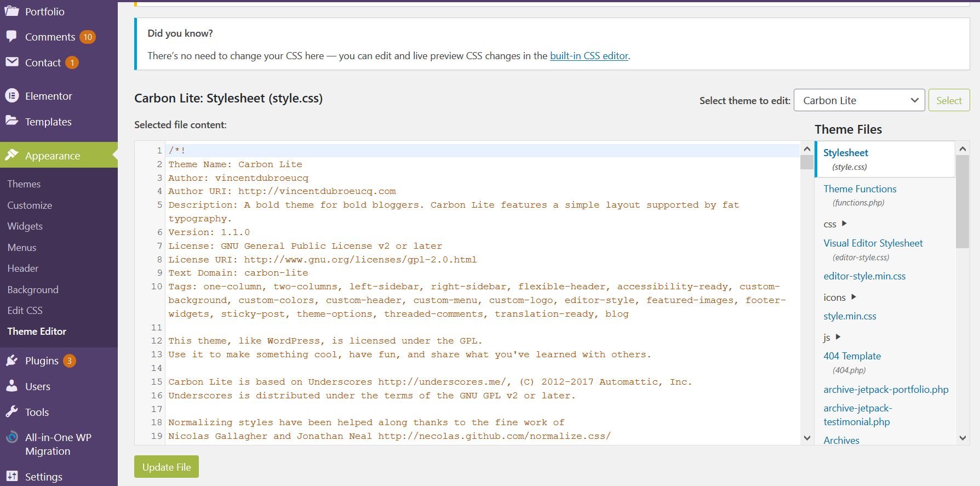Open Background submenu item

(33, 289)
